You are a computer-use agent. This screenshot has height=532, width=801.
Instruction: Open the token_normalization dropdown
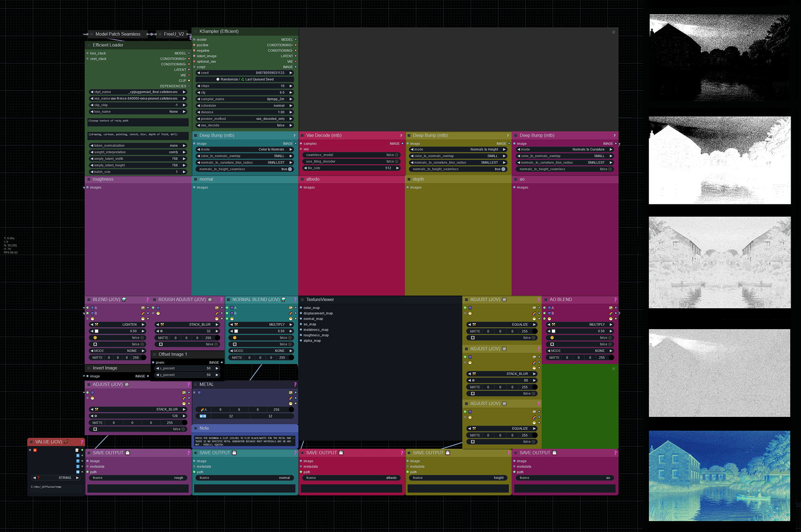(x=138, y=146)
